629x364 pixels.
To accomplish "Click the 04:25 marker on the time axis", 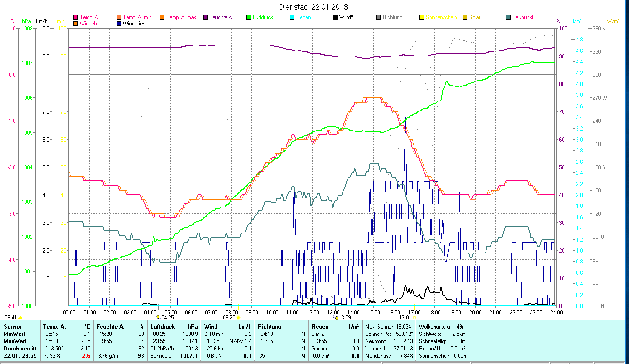I will click(x=158, y=318).
